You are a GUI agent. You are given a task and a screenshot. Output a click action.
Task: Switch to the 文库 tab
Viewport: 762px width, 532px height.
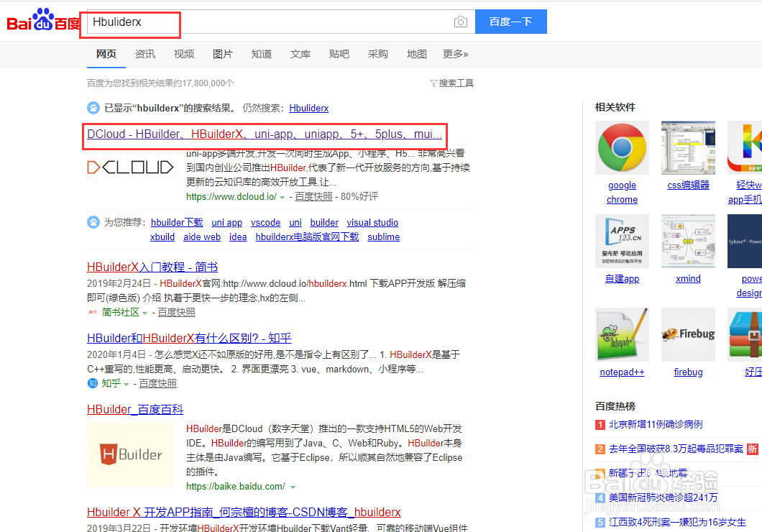tap(300, 54)
